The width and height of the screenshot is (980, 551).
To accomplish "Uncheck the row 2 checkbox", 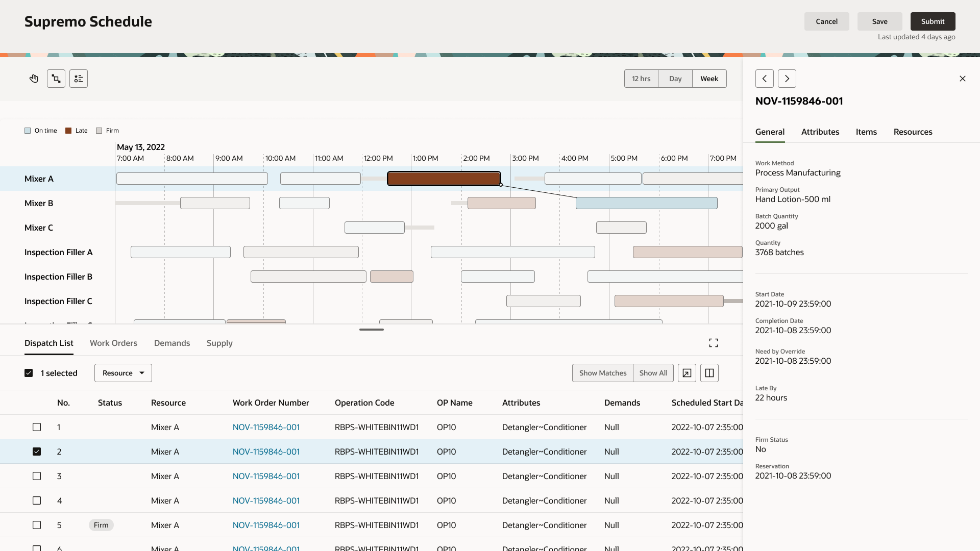I will (x=37, y=452).
